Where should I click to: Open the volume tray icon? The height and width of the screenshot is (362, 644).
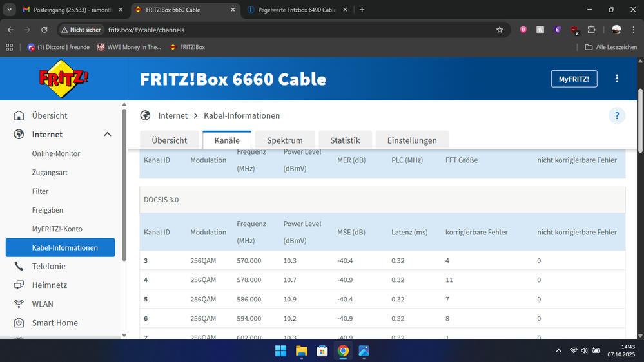(585, 351)
